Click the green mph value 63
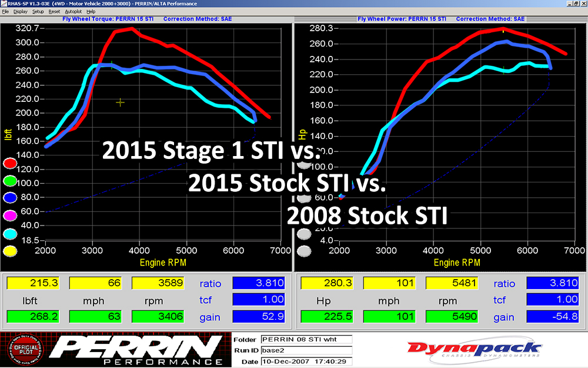Viewport: 588px width, 368px height. coord(95,316)
